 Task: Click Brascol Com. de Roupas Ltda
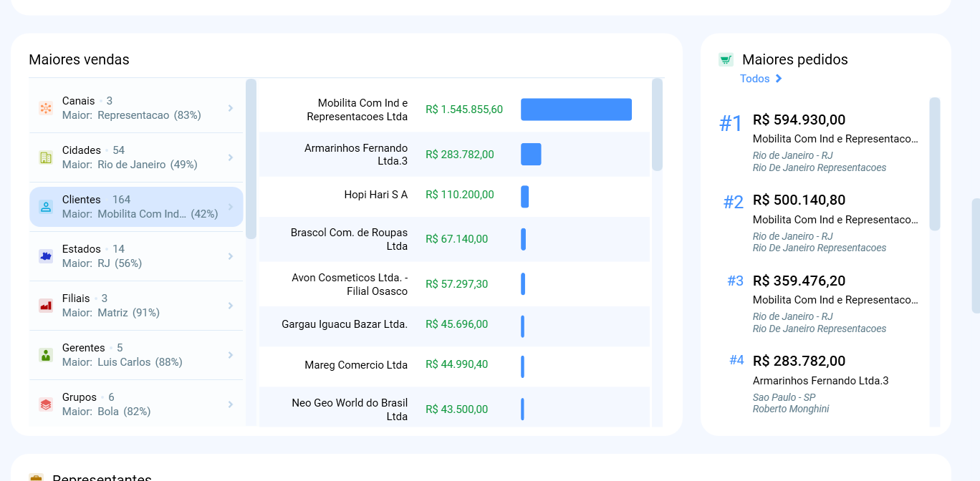(349, 239)
